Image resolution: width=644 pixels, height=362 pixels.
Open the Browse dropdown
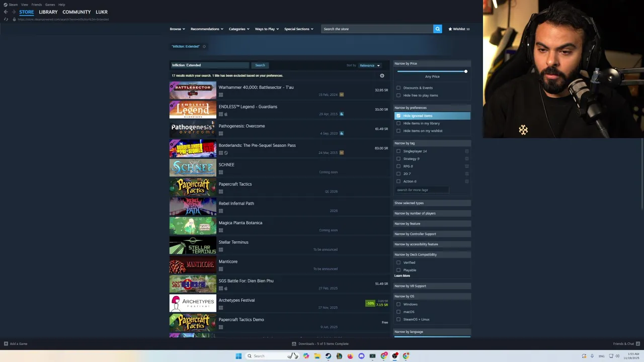tap(177, 29)
